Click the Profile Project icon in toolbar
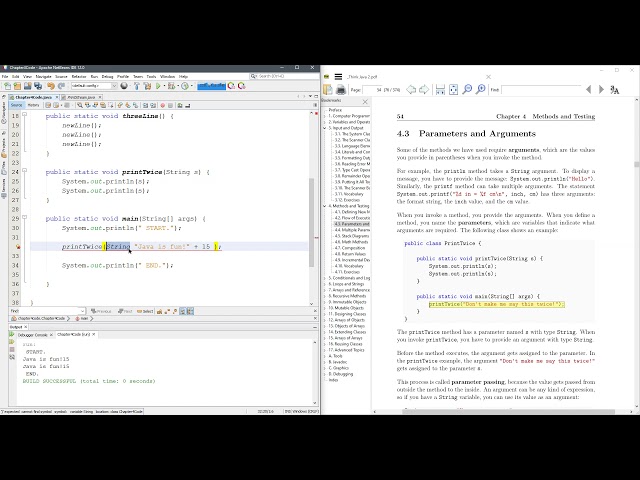Viewport: 640px width, 480px height. coord(185,86)
